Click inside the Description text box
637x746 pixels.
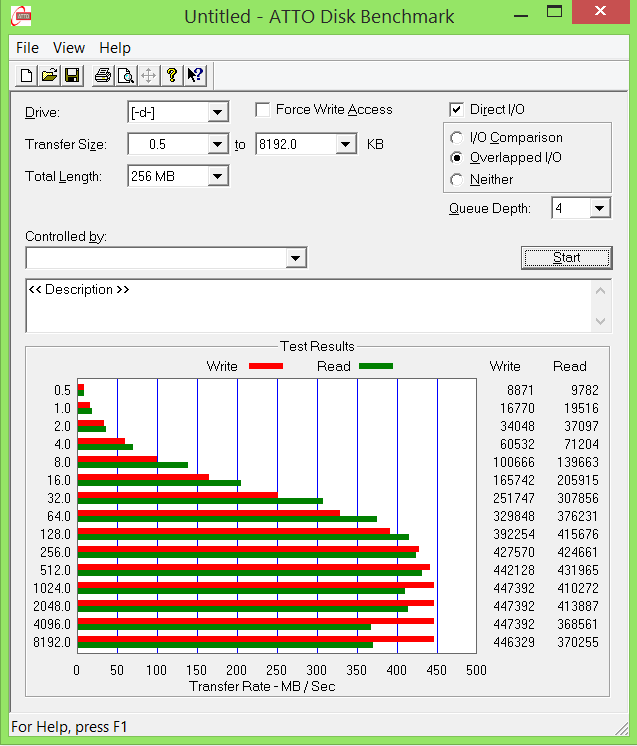(300, 306)
